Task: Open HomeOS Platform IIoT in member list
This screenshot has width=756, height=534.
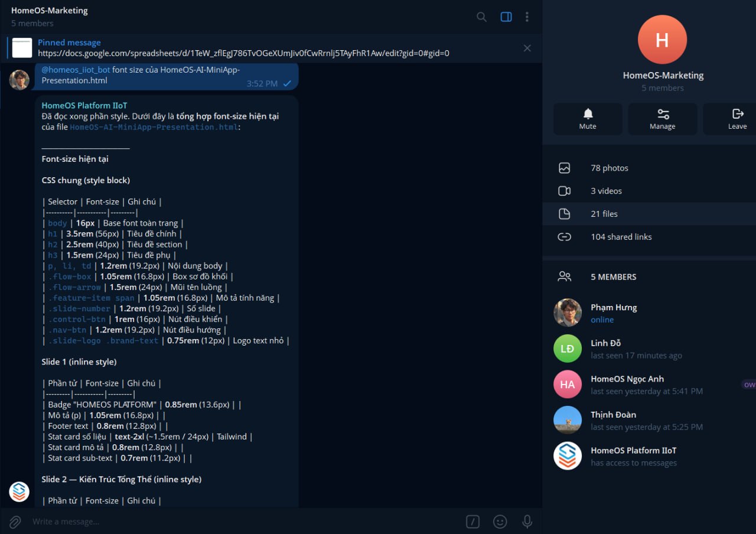Action: [649, 456]
